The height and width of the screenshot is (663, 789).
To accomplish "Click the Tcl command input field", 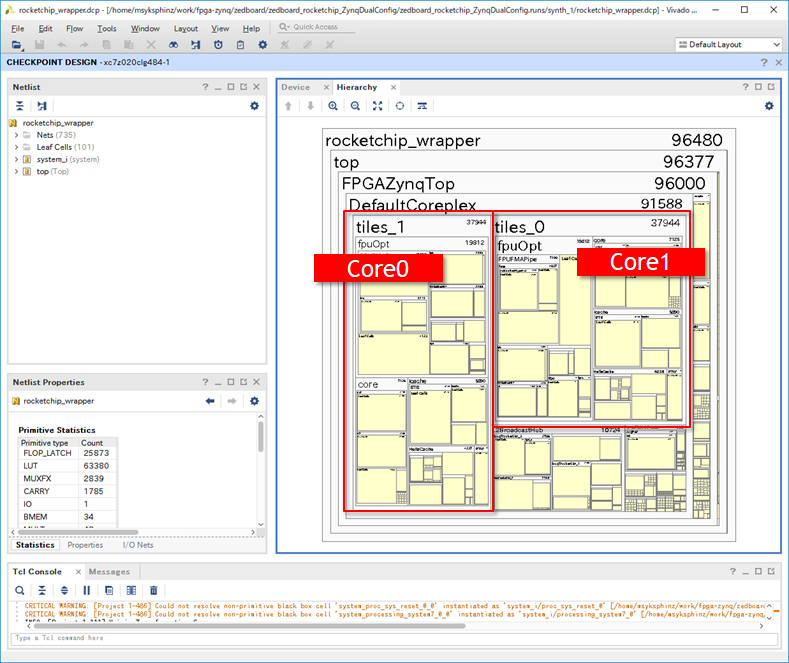I will [394, 638].
